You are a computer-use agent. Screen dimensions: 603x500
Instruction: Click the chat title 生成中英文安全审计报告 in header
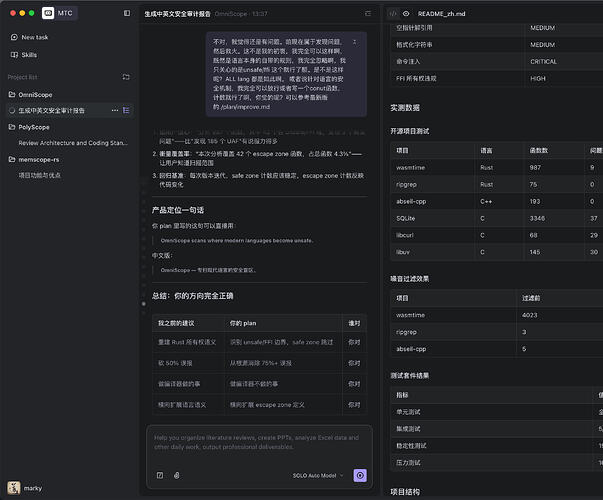click(177, 14)
